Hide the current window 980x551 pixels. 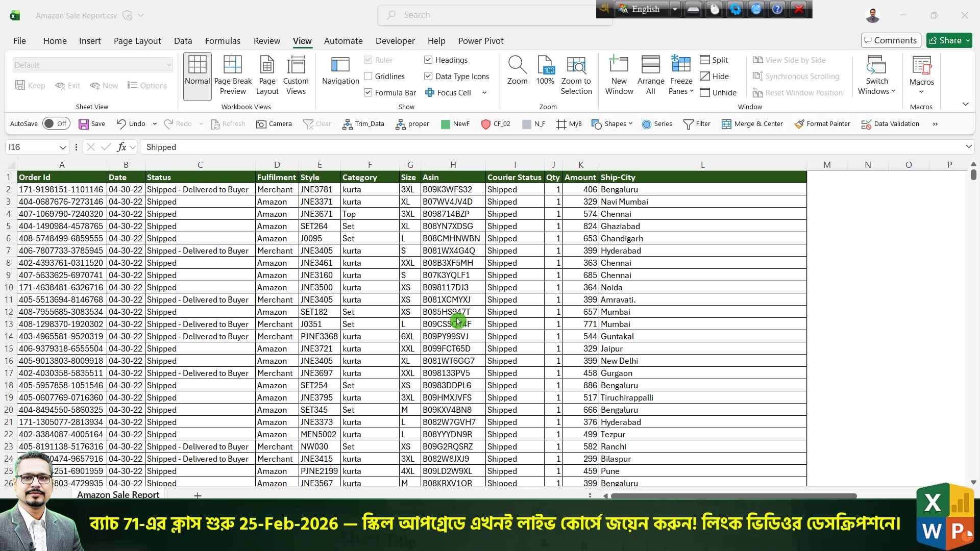coord(714,77)
